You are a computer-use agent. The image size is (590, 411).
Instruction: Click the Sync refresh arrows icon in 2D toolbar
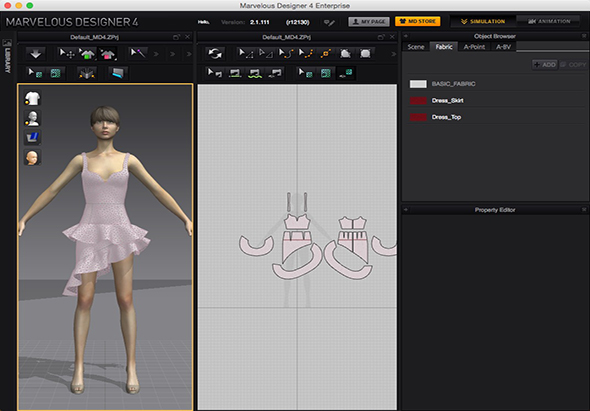tap(215, 54)
